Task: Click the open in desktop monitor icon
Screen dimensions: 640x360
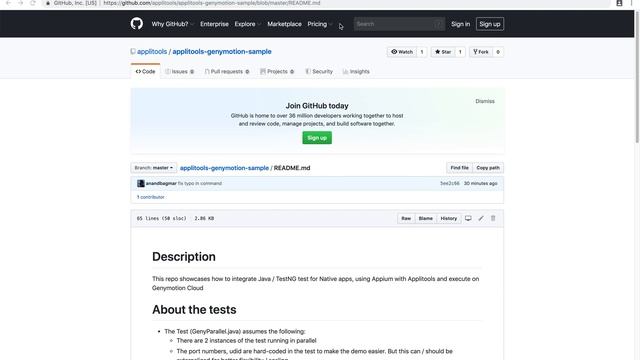Action: tap(468, 218)
